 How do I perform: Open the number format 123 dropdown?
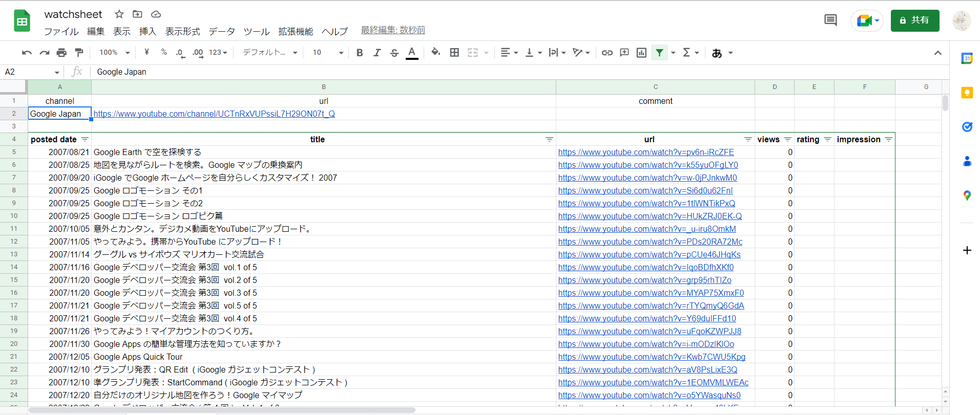coord(218,53)
